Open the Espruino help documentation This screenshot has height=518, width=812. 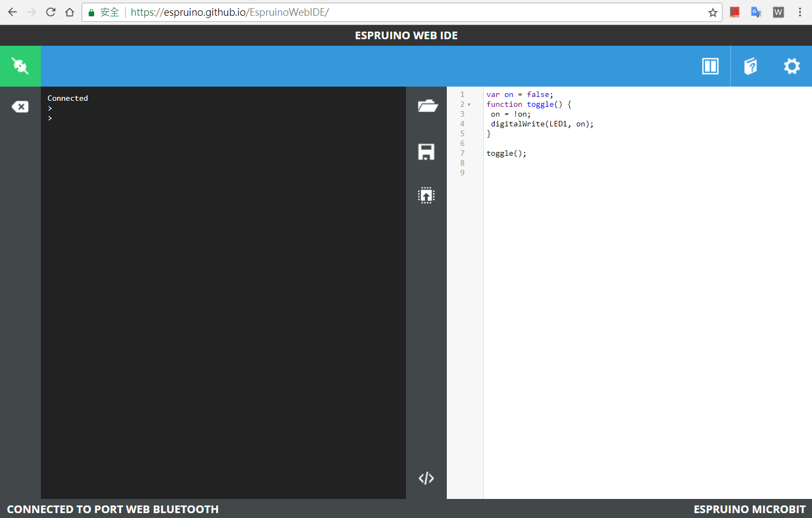[751, 66]
